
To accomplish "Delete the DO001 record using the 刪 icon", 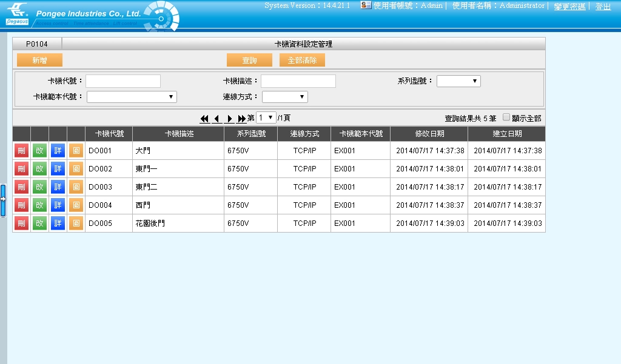I will (21, 150).
